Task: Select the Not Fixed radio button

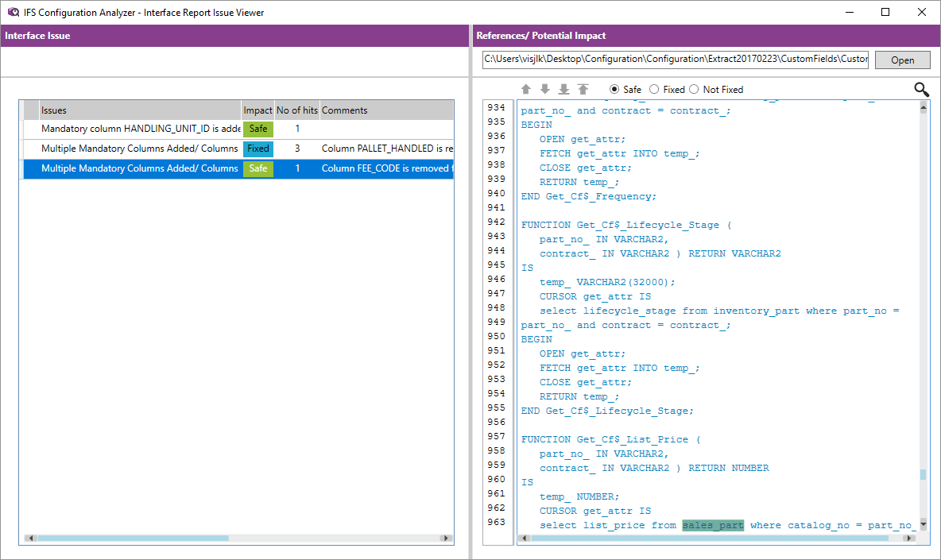Action: click(x=694, y=90)
